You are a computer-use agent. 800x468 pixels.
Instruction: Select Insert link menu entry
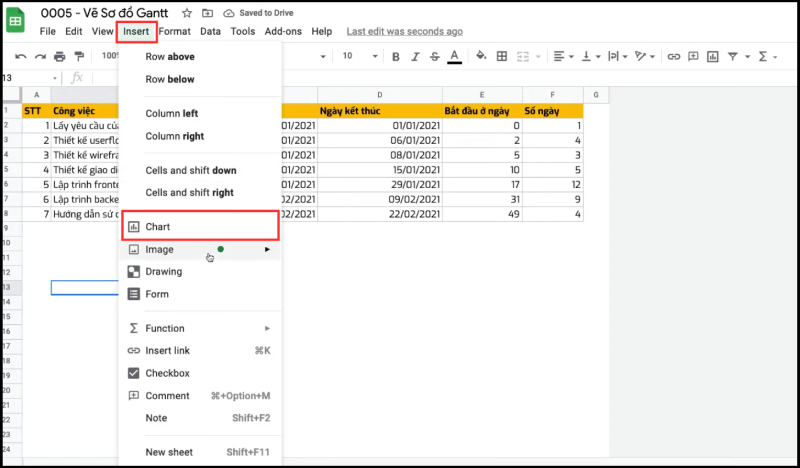(x=200, y=351)
